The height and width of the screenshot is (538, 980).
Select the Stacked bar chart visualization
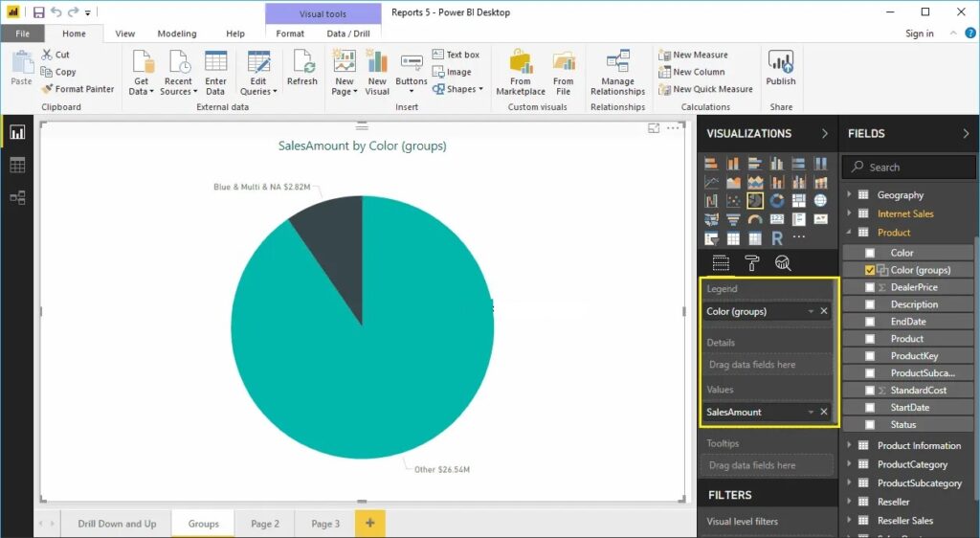[x=711, y=164]
